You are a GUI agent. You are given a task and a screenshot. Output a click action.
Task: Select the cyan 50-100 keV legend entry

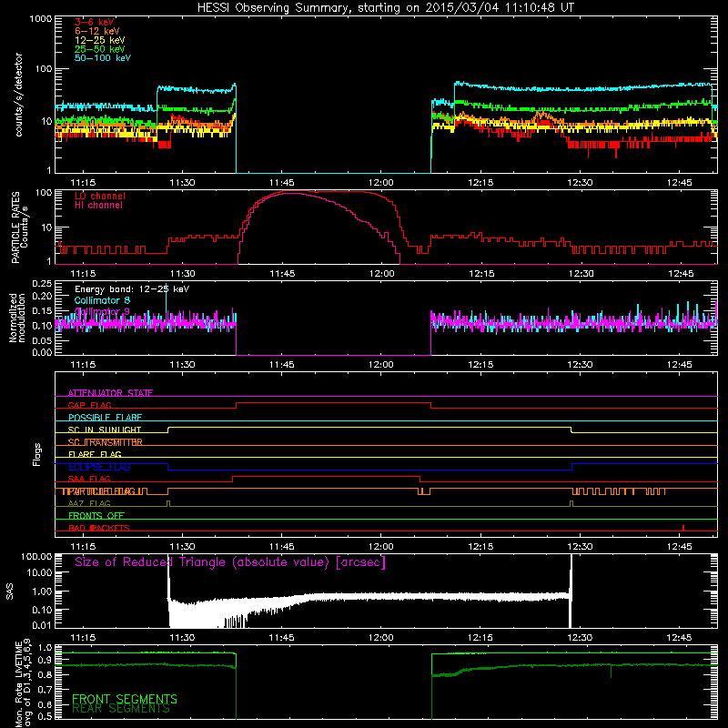(x=103, y=58)
